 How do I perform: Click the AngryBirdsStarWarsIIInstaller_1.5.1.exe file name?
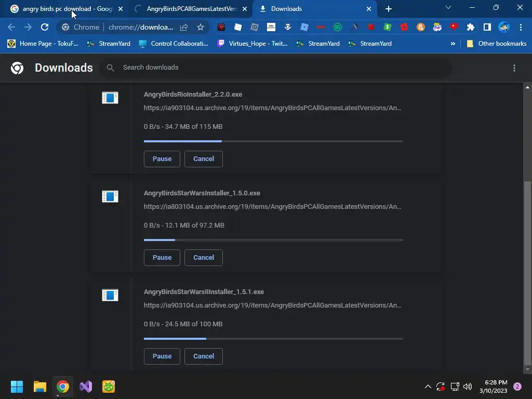point(204,292)
